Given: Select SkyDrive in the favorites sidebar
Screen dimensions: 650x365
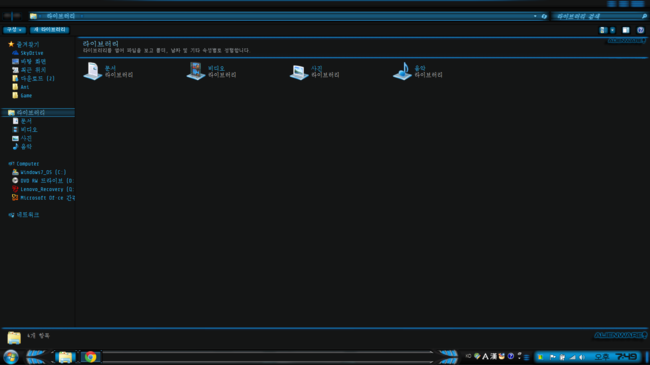Looking at the screenshot, I should (x=27, y=53).
